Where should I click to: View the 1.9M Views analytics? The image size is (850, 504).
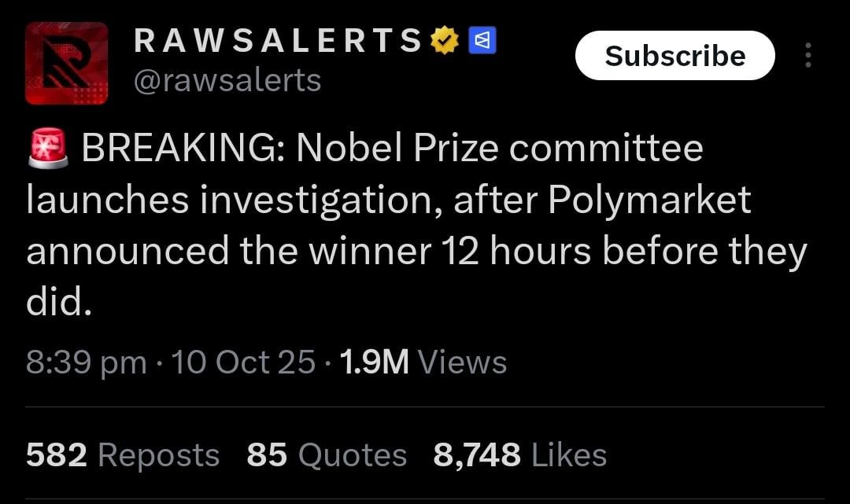point(423,362)
